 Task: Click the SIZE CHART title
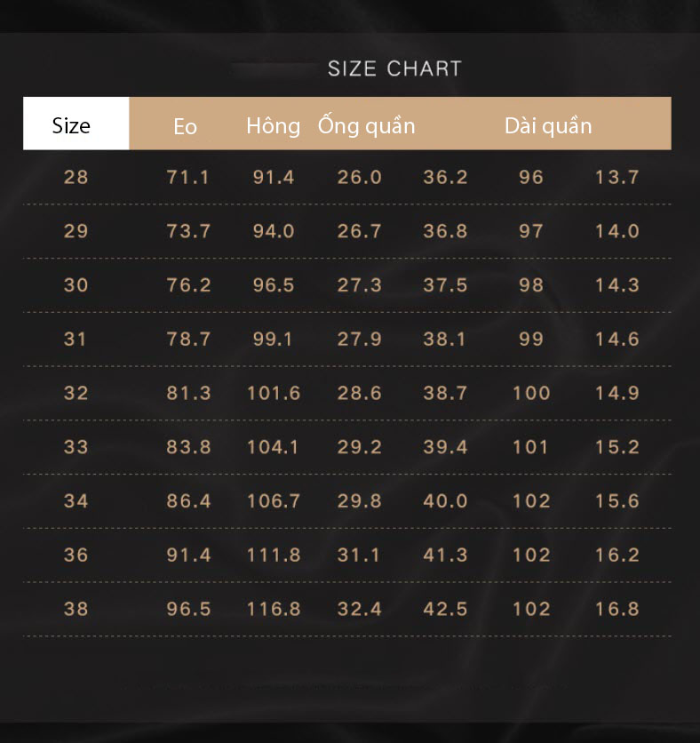pyautogui.click(x=395, y=68)
